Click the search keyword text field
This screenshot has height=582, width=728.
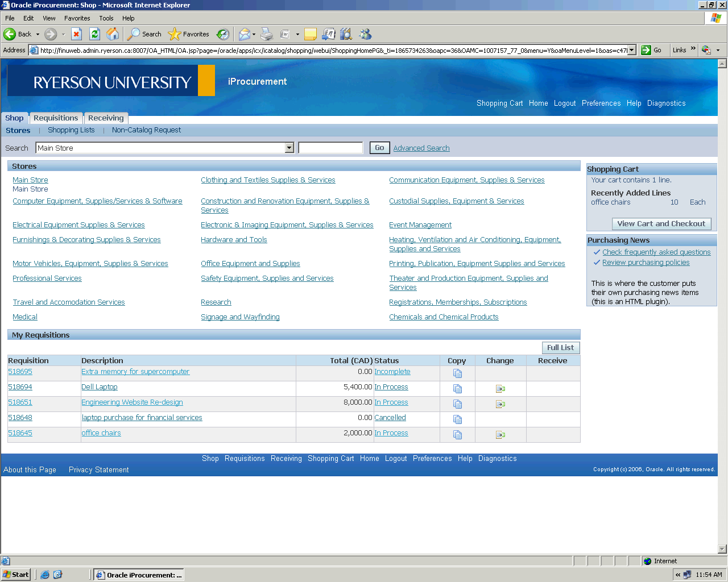coord(330,148)
